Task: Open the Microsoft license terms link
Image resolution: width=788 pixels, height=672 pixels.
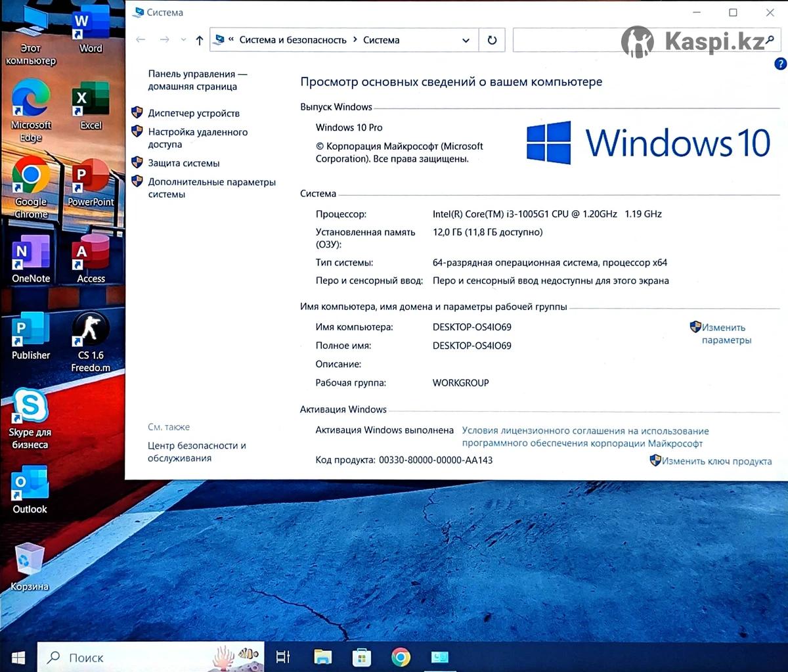Action: pos(585,437)
